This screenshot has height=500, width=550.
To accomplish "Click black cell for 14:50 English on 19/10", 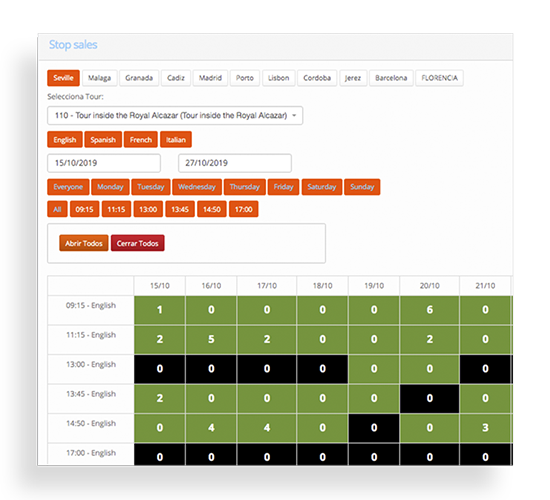I will tap(374, 428).
